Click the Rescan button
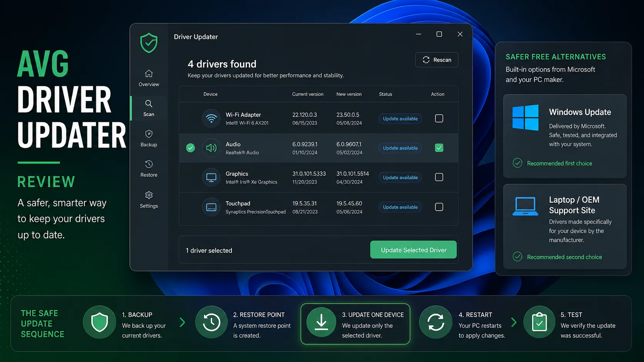The width and height of the screenshot is (644, 362). 437,60
